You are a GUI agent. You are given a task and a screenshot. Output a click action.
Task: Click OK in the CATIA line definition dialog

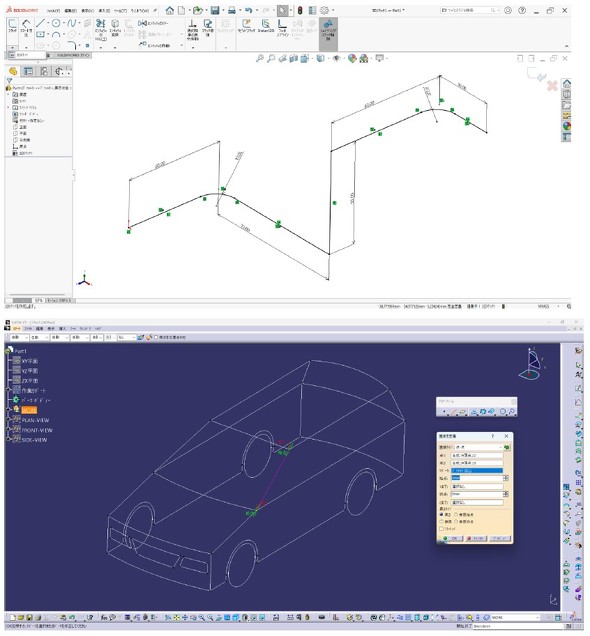click(452, 538)
